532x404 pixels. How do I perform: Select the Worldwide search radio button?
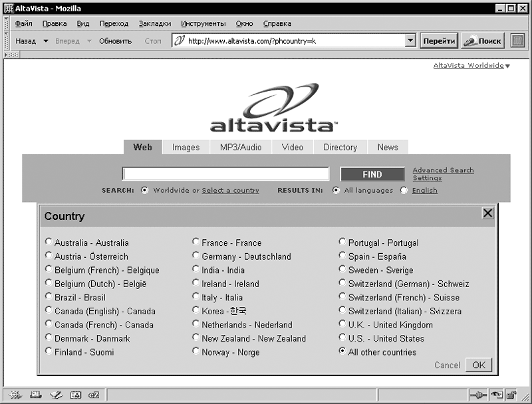[144, 190]
